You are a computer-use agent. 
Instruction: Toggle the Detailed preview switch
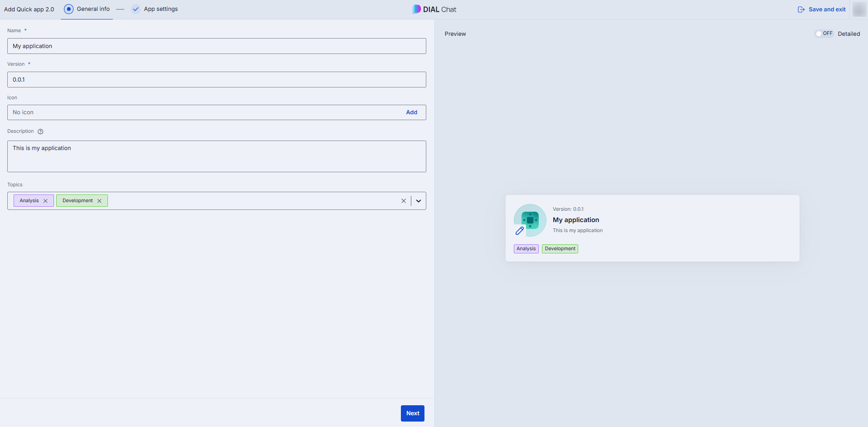824,34
